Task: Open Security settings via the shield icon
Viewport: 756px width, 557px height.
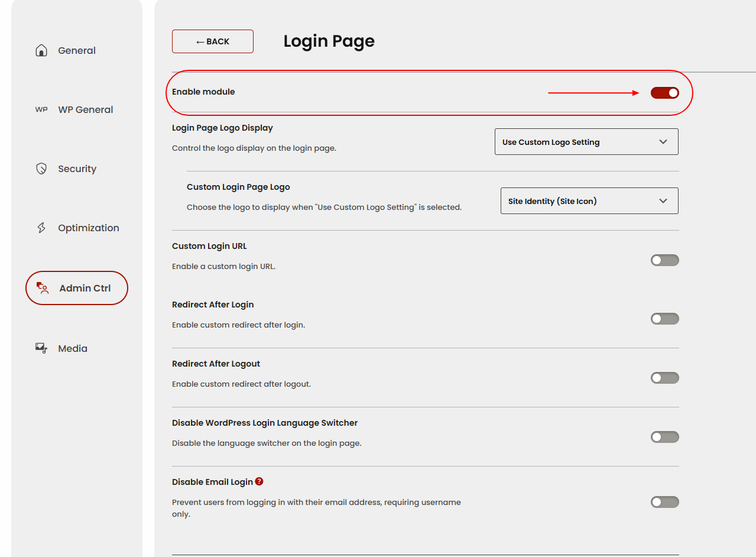Action: (41, 169)
